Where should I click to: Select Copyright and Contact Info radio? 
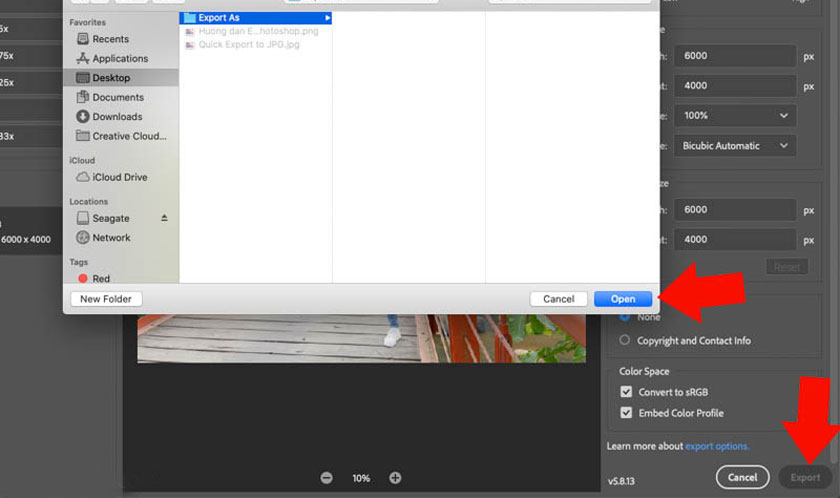(625, 340)
